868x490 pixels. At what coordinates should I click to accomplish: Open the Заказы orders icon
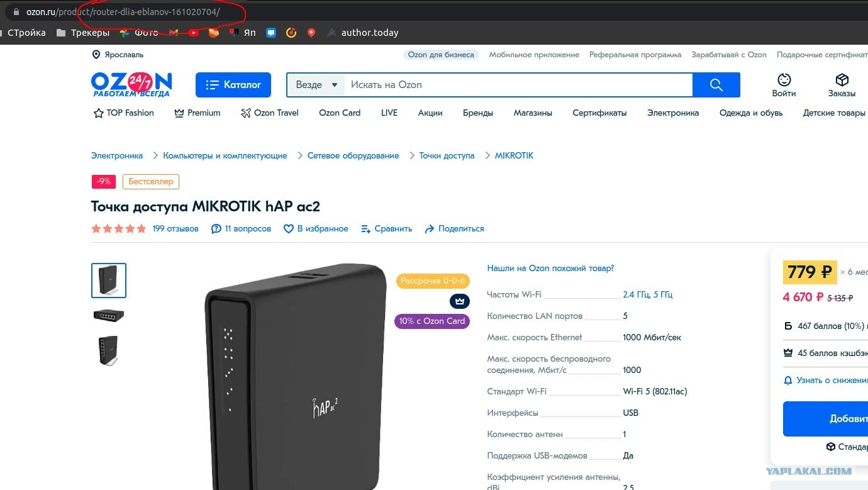pyautogui.click(x=842, y=85)
